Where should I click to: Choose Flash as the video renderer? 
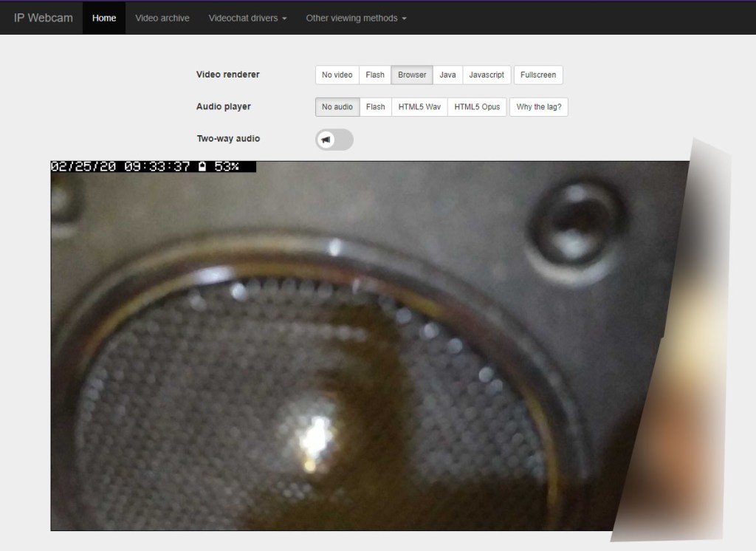click(375, 75)
